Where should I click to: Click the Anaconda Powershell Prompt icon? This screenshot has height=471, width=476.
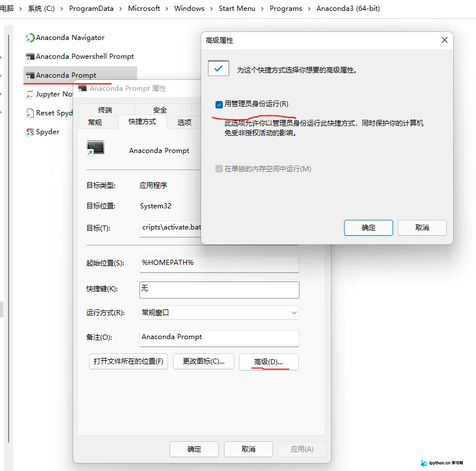[30, 57]
